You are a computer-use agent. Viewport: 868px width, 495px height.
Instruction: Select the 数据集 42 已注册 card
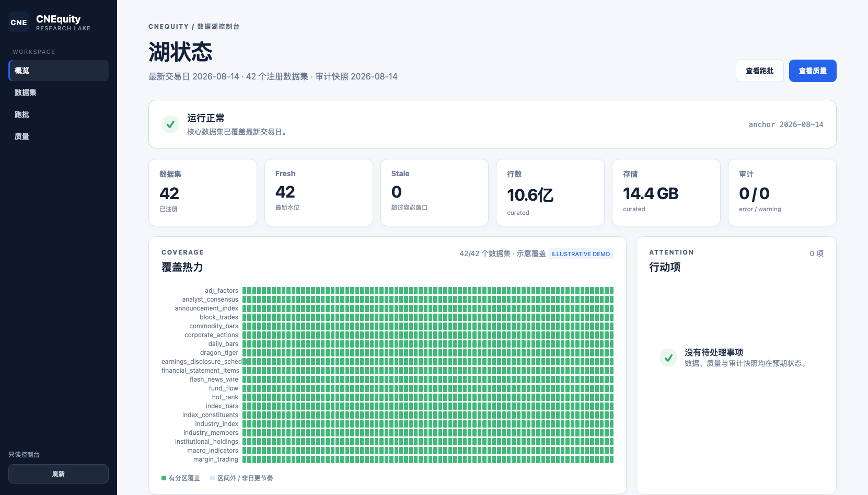203,192
